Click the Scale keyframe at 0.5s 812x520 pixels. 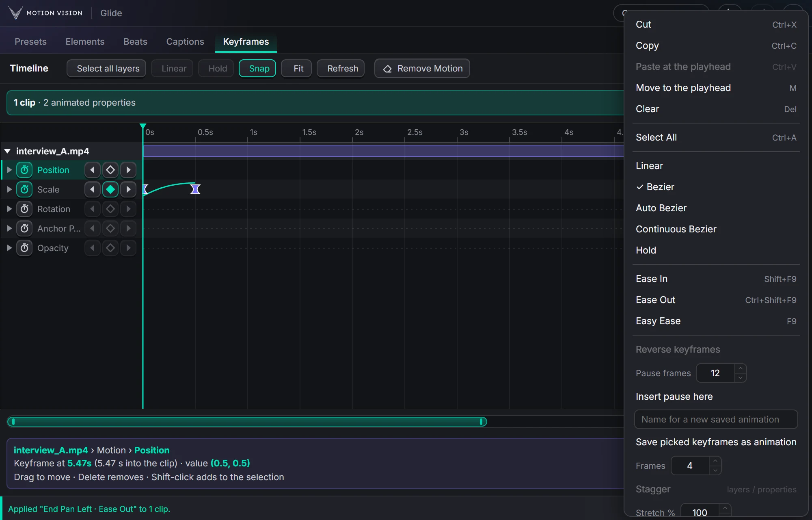pos(195,189)
